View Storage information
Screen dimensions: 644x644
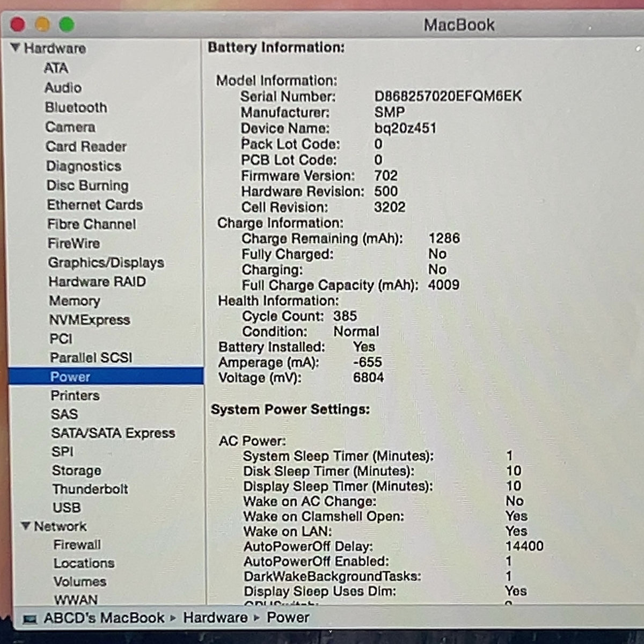[77, 471]
